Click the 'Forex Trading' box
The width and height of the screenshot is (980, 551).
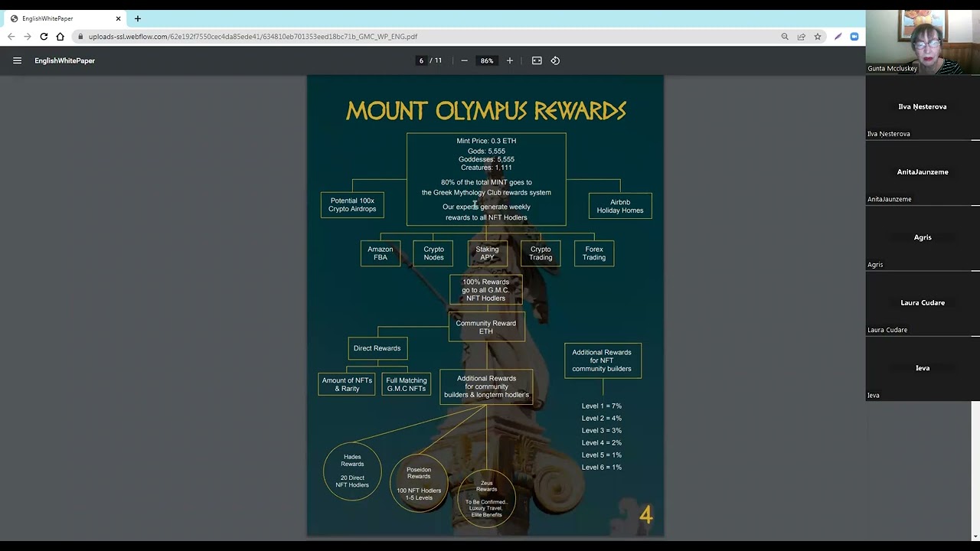[x=594, y=253]
